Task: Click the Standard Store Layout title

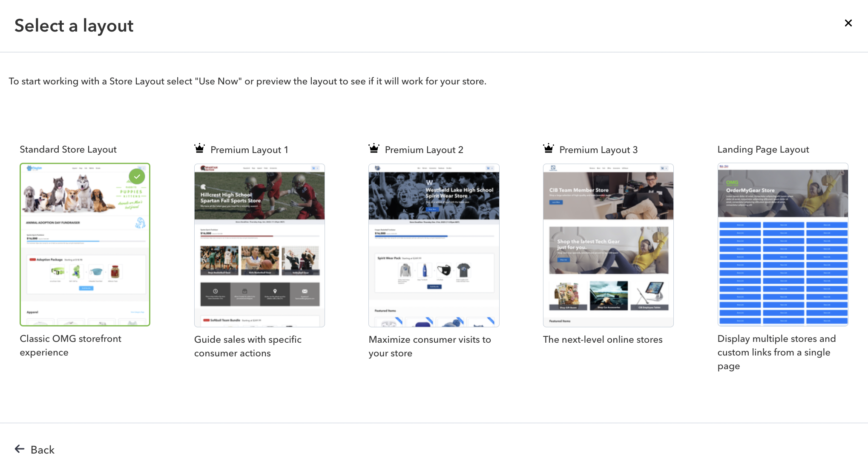Action: (68, 149)
